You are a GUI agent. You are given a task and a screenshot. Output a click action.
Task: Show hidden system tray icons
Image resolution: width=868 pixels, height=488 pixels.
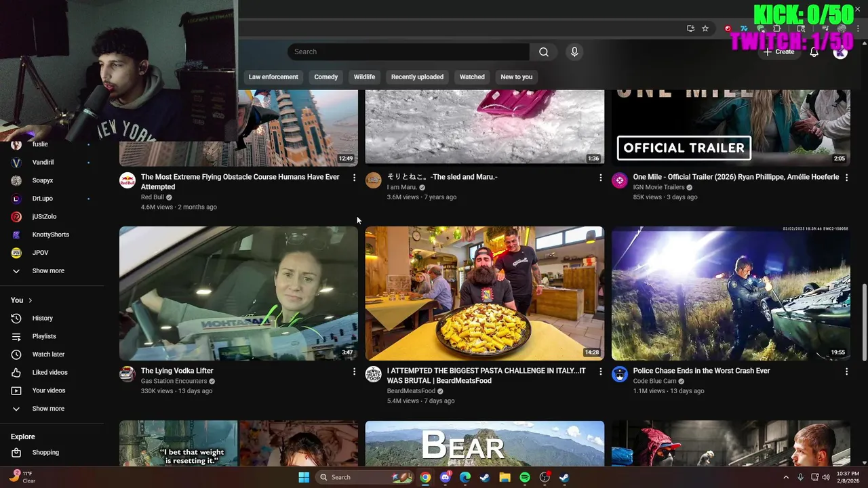pyautogui.click(x=785, y=477)
